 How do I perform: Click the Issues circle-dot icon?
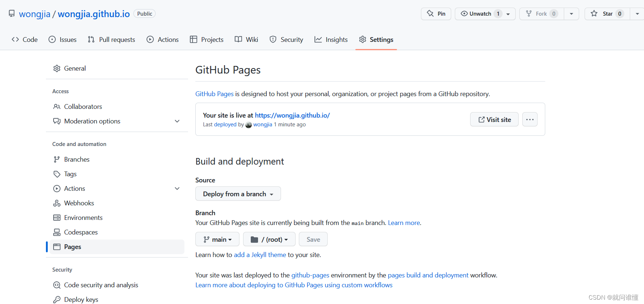[52, 39]
